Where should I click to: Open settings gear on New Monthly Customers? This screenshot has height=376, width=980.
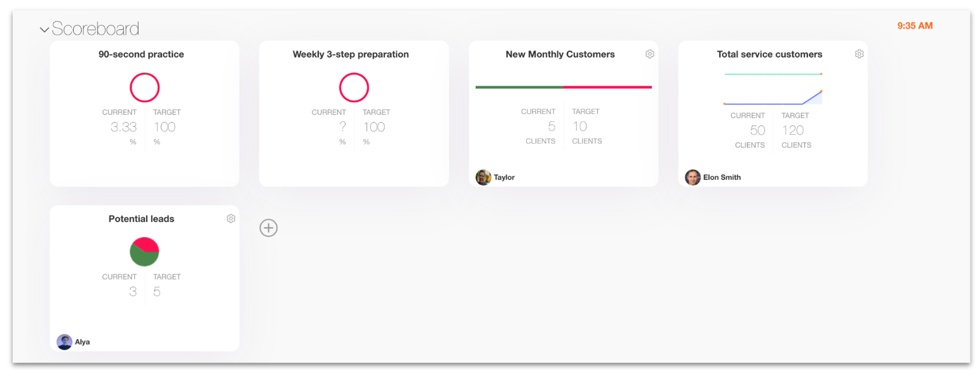(x=650, y=54)
